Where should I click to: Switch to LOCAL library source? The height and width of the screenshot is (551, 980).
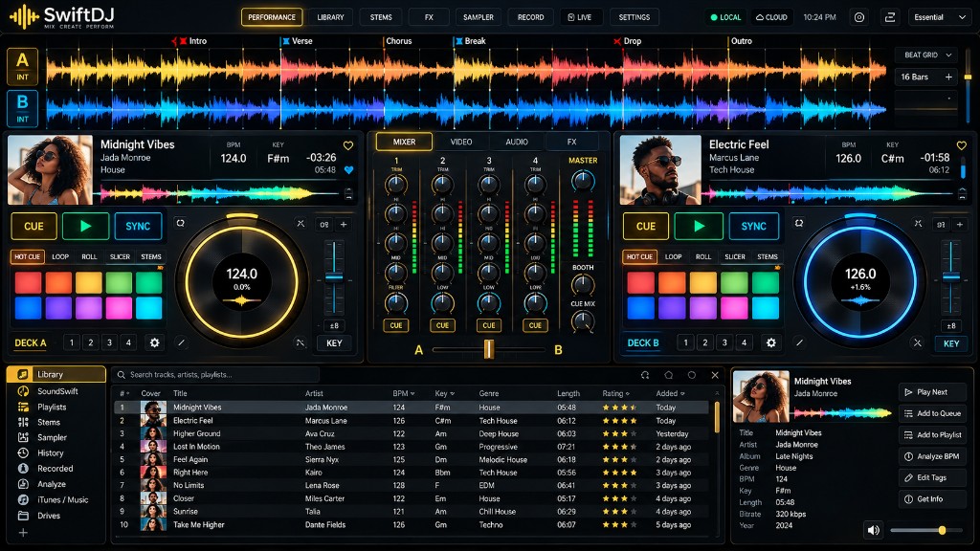click(x=725, y=17)
